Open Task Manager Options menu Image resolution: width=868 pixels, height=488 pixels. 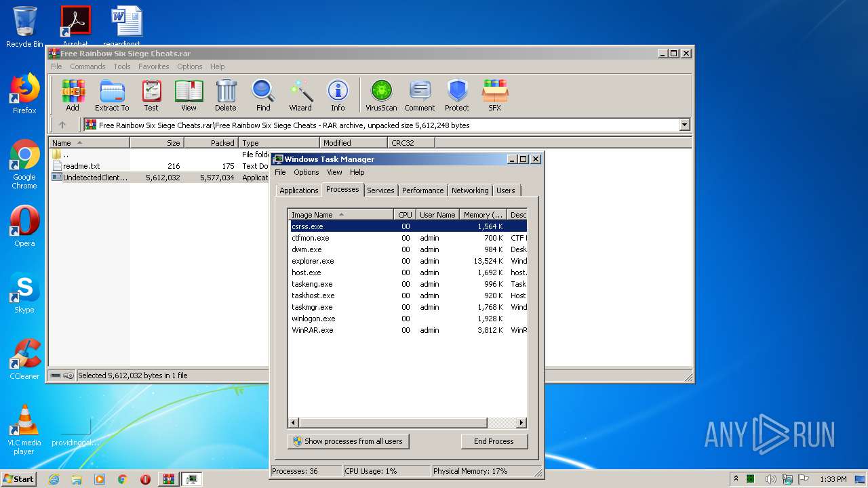click(307, 172)
